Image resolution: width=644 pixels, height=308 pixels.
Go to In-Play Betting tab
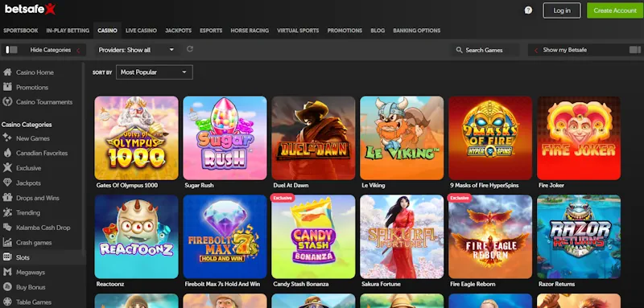(x=68, y=31)
